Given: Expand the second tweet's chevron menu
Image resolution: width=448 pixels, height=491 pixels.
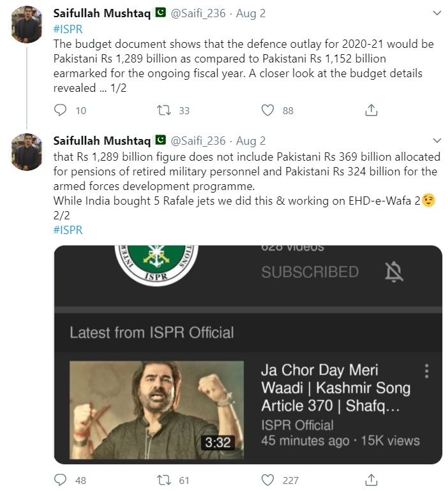Looking at the screenshot, I should (x=437, y=140).
